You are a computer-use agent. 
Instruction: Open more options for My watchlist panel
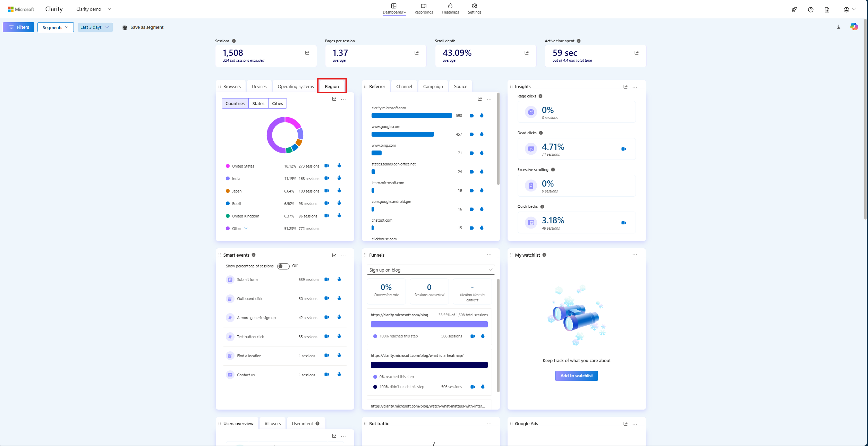click(635, 255)
